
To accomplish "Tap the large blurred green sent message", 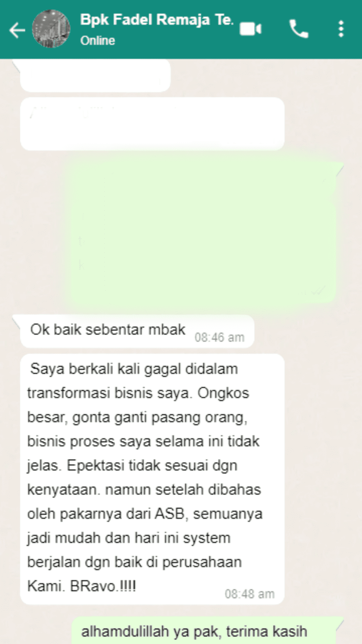I will (x=203, y=231).
